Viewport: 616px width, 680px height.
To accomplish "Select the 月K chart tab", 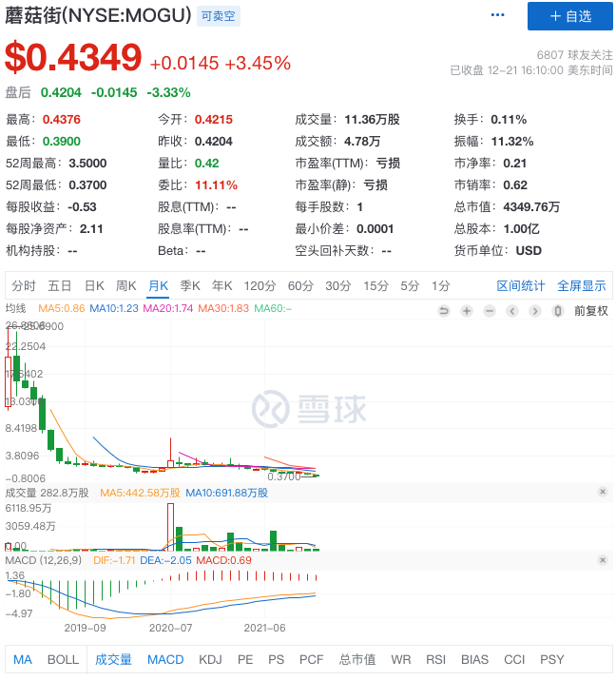I will pos(158,286).
